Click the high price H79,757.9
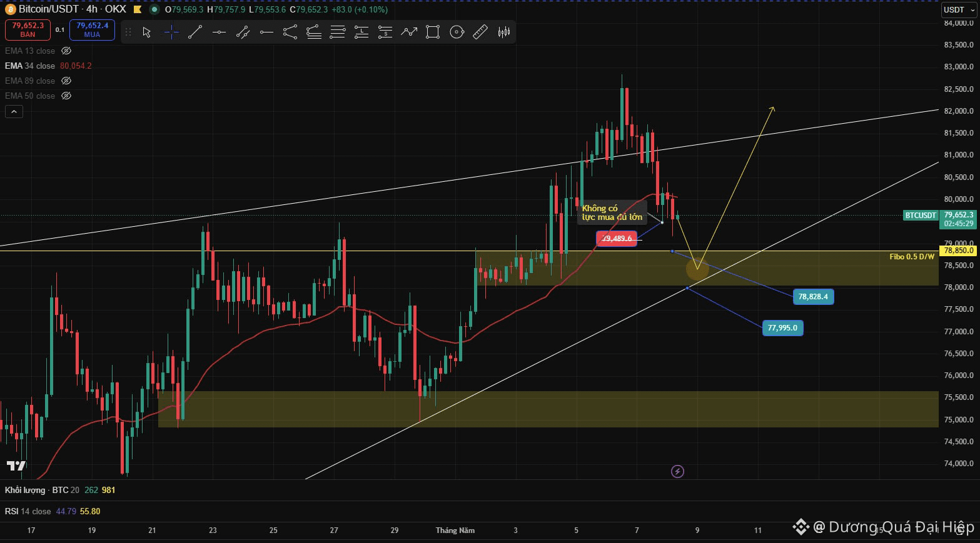Viewport: 980px width, 543px height. coord(226,9)
